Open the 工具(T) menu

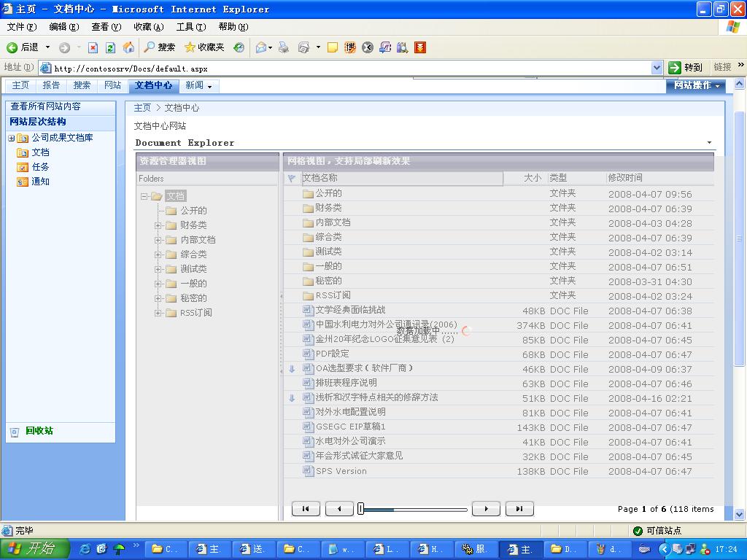coord(190,27)
